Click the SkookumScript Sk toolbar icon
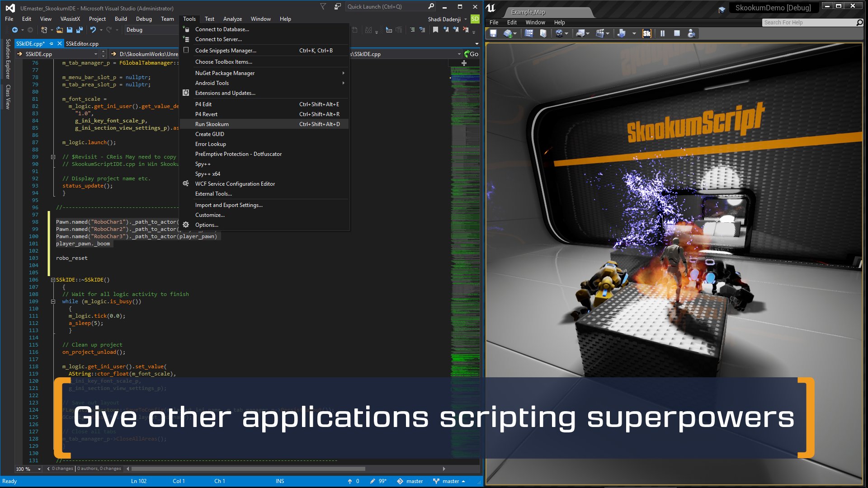 (646, 33)
